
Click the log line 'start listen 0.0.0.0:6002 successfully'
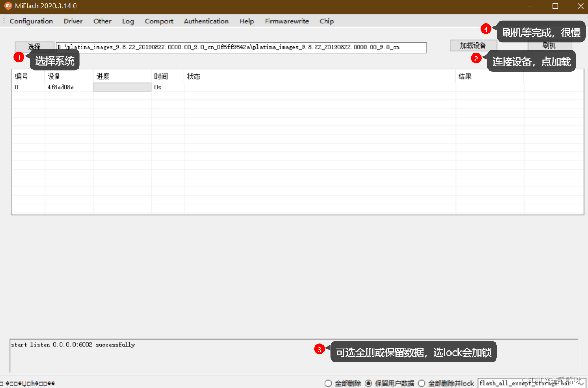pyautogui.click(x=73, y=345)
